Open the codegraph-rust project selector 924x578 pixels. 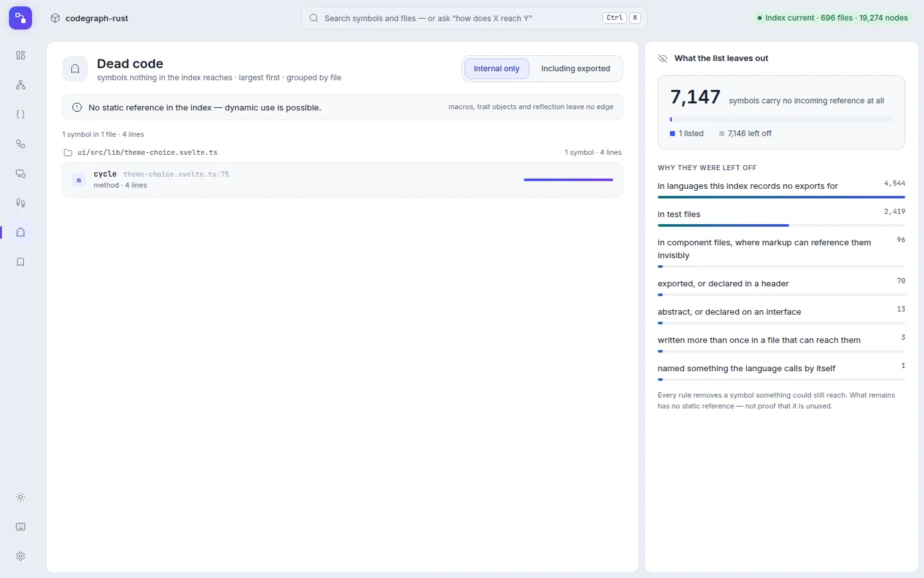90,18
